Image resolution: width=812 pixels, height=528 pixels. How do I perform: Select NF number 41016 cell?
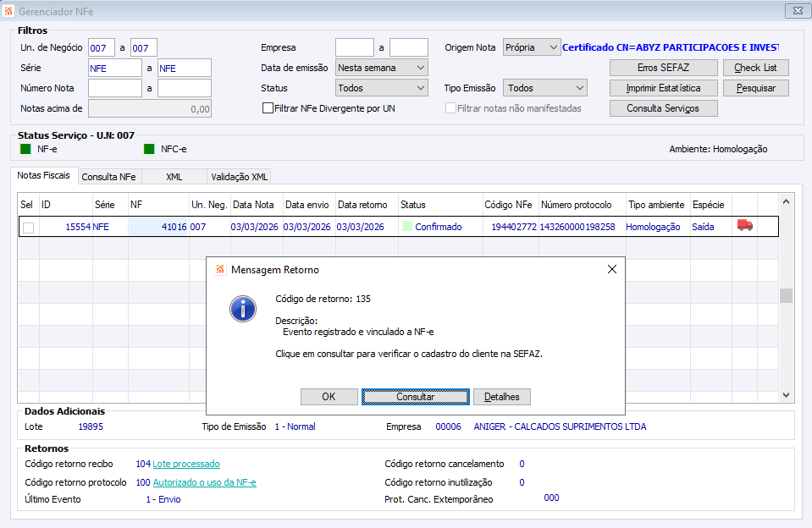[158, 227]
